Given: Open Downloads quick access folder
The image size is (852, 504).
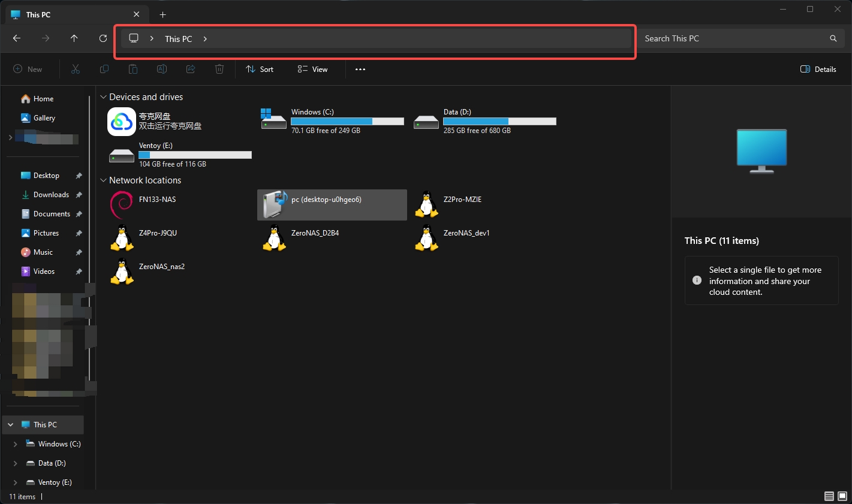Looking at the screenshot, I should 45,195.
